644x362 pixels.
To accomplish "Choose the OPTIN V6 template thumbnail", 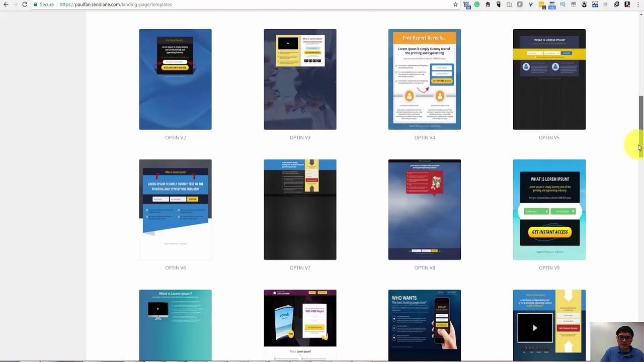I will click(x=175, y=210).
